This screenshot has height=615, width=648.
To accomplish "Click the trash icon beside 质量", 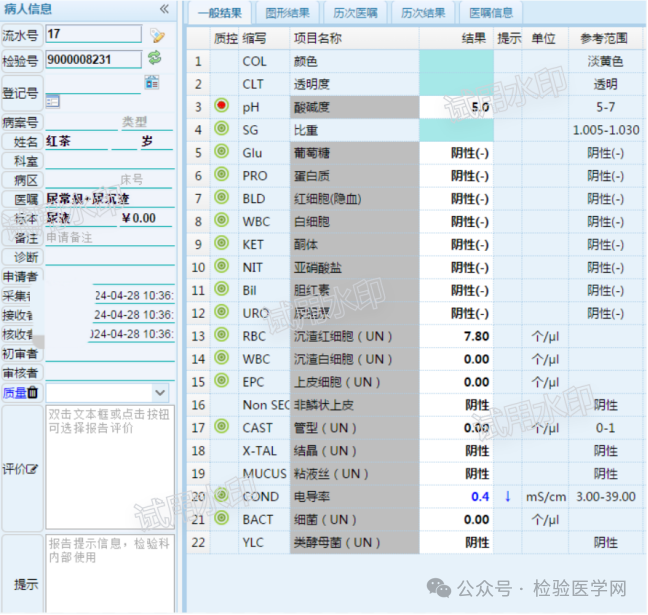I will point(33,392).
